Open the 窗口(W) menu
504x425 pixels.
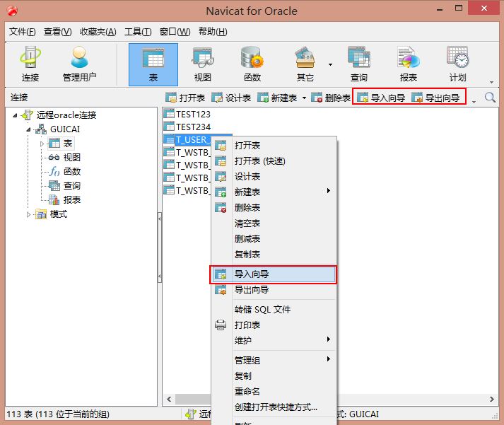(175, 32)
